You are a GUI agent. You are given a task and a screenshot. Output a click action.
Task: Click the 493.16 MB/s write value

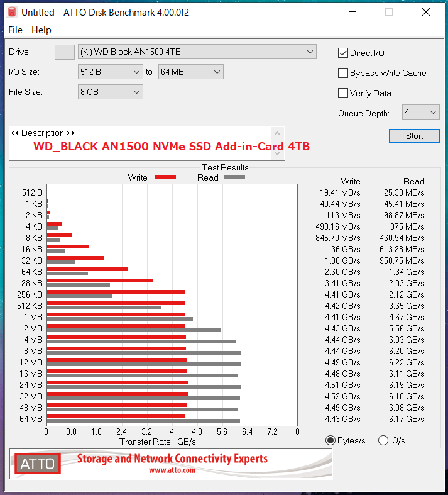[337, 226]
